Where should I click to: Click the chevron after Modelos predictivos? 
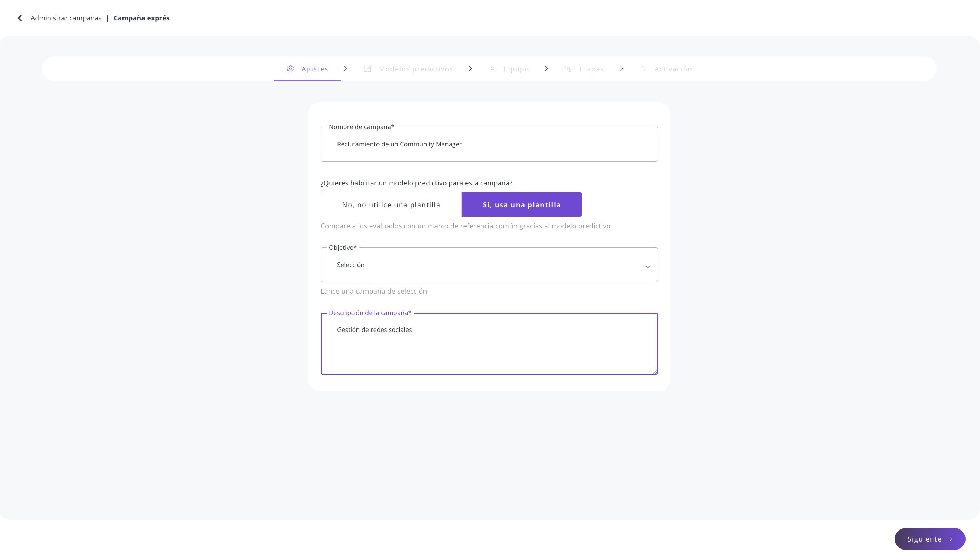(470, 68)
